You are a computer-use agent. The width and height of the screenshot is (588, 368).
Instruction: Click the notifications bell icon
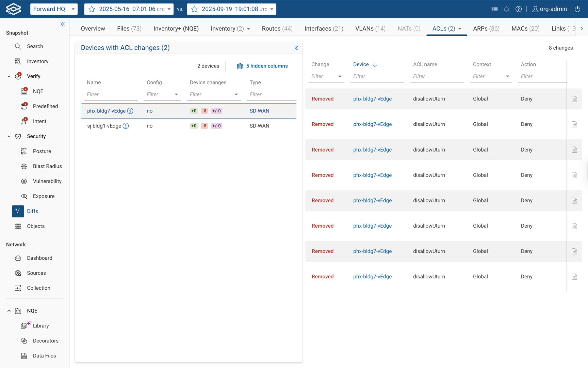[x=506, y=9]
